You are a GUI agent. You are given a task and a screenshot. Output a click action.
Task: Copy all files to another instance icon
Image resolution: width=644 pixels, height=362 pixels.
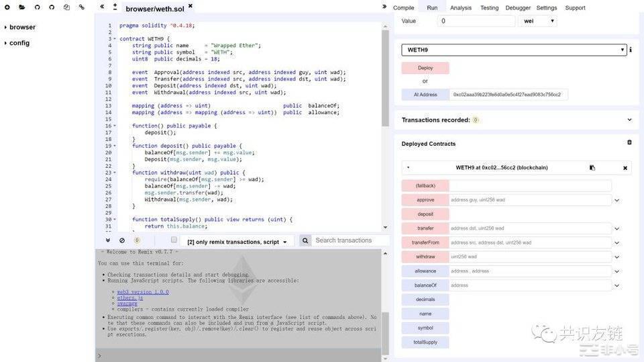66,7
